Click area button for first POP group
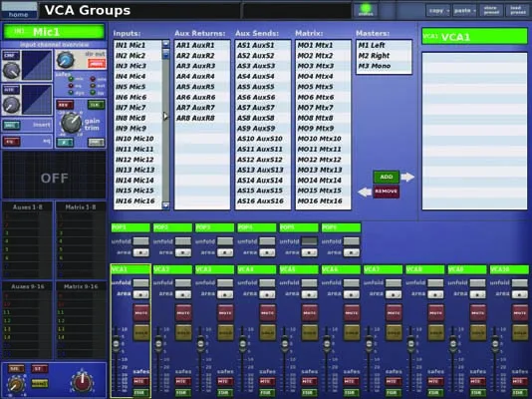 140,252
